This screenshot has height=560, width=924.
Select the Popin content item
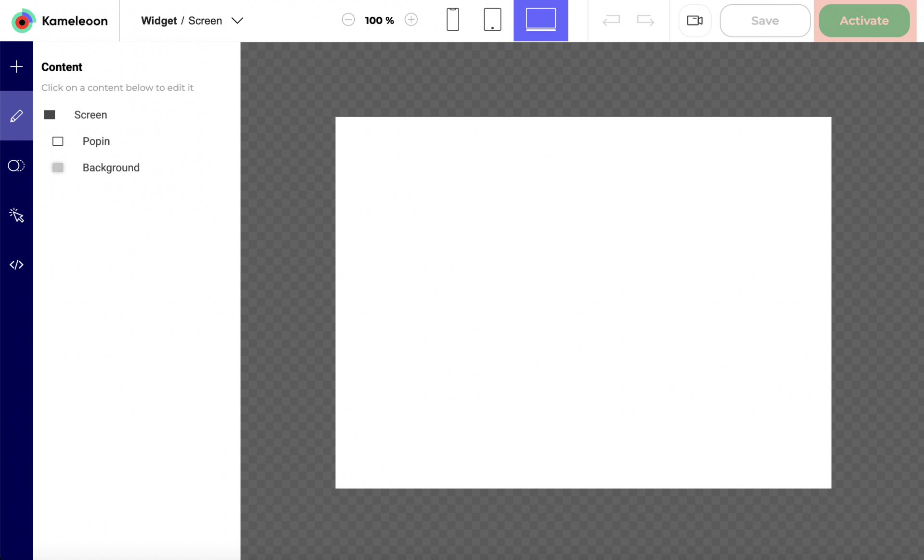96,141
